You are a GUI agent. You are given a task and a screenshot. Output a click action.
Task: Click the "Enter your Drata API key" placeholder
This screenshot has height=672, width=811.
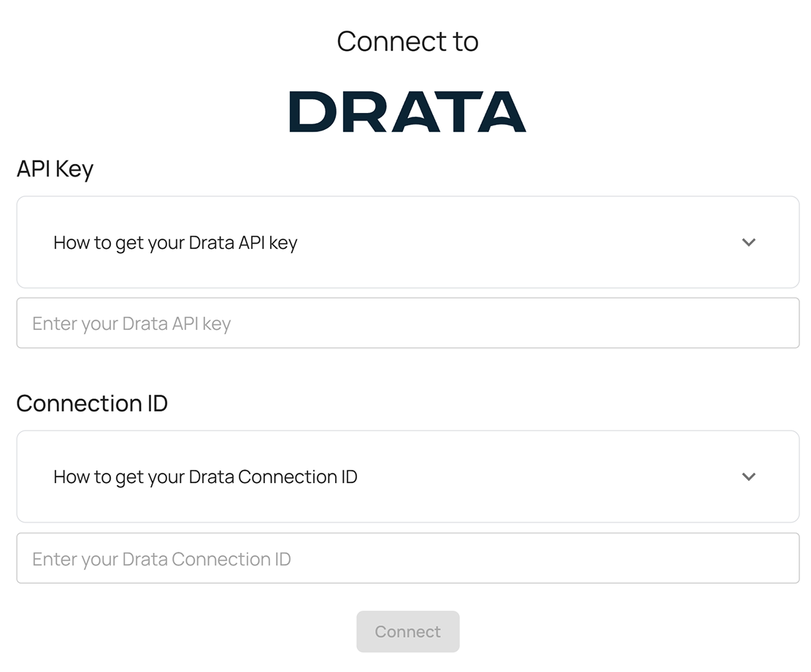tap(131, 324)
